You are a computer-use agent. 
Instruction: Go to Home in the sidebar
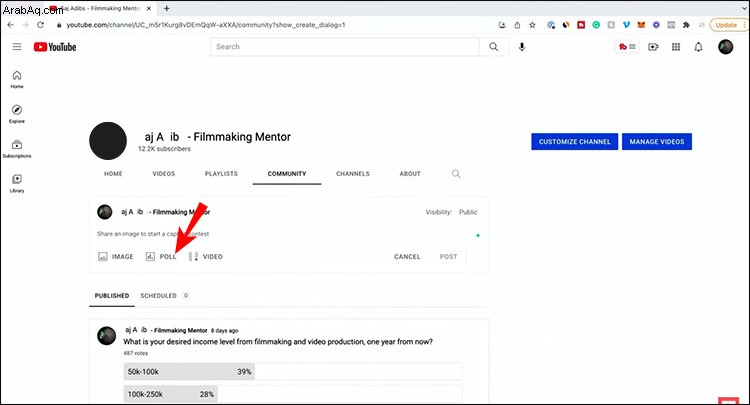click(17, 79)
